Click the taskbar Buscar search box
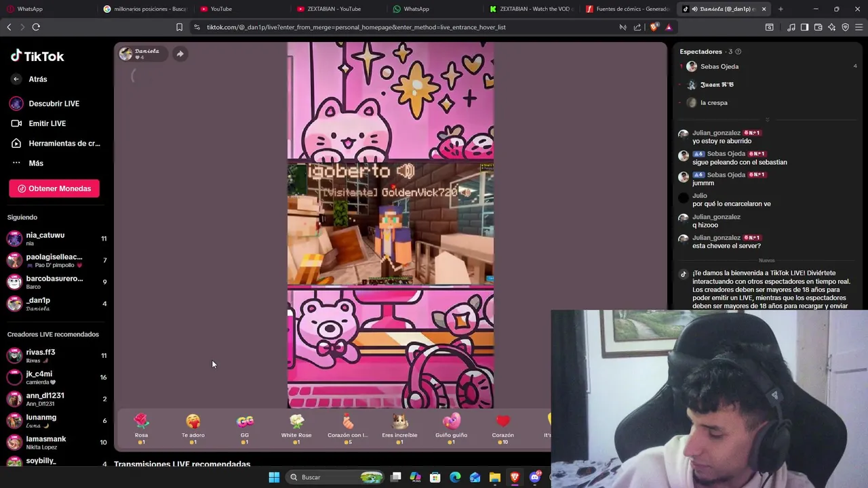 click(335, 477)
